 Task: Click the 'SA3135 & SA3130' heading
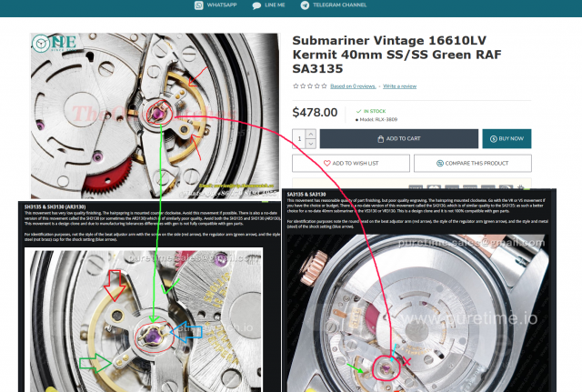306,194
